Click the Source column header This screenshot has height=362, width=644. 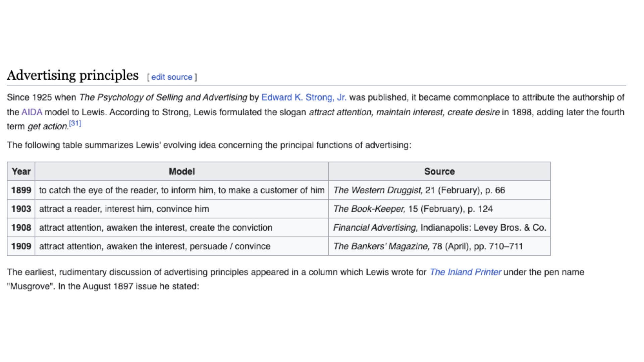pos(439,171)
